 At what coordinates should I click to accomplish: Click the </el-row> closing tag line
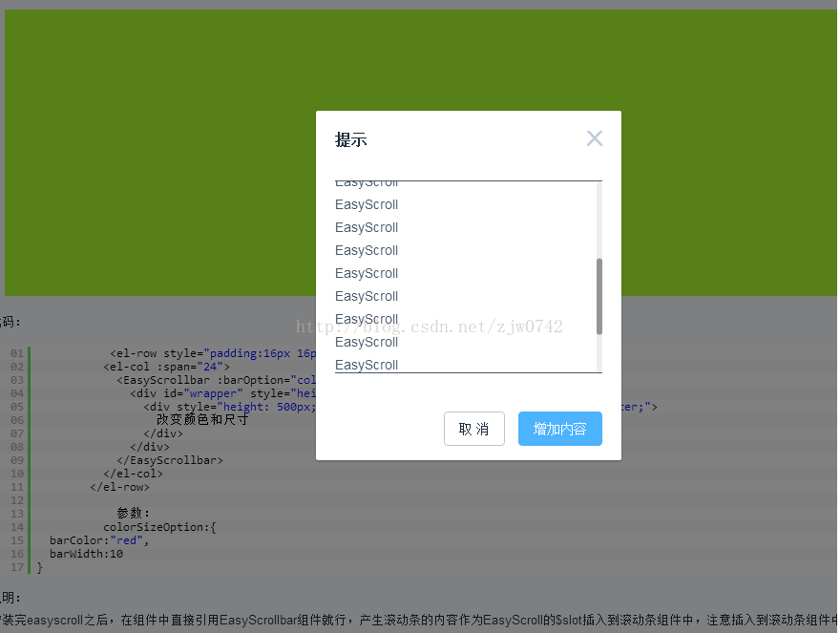[119, 487]
